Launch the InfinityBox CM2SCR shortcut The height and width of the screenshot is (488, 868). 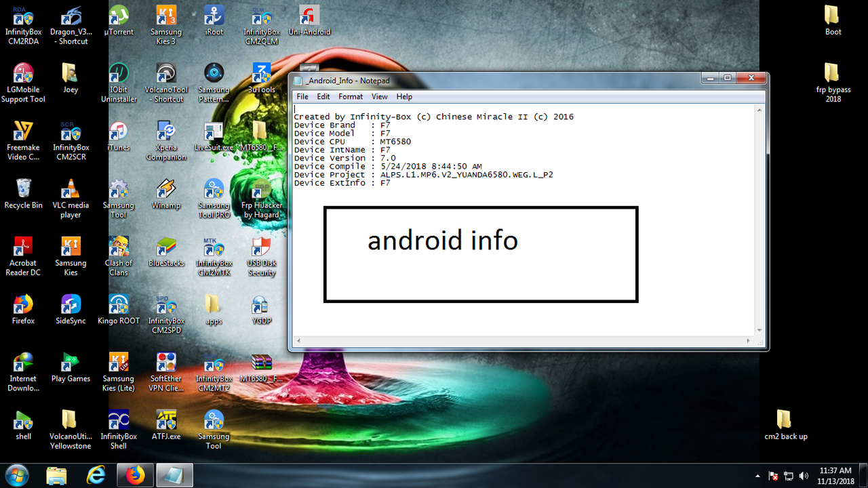tap(71, 140)
